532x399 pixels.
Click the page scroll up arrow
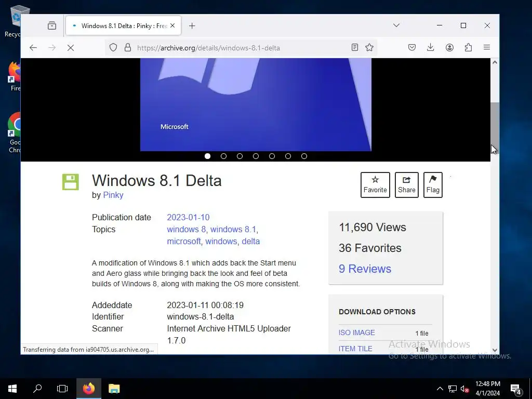495,62
